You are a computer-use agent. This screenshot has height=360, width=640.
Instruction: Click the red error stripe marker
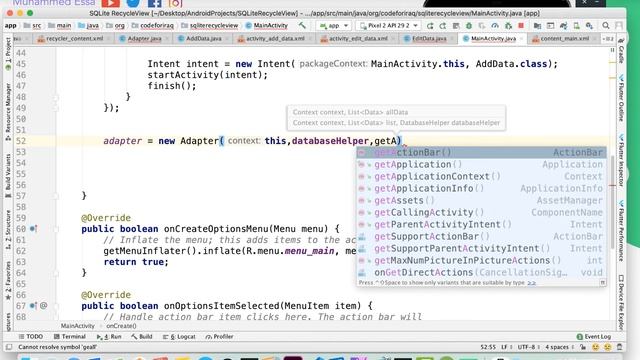[x=612, y=185]
